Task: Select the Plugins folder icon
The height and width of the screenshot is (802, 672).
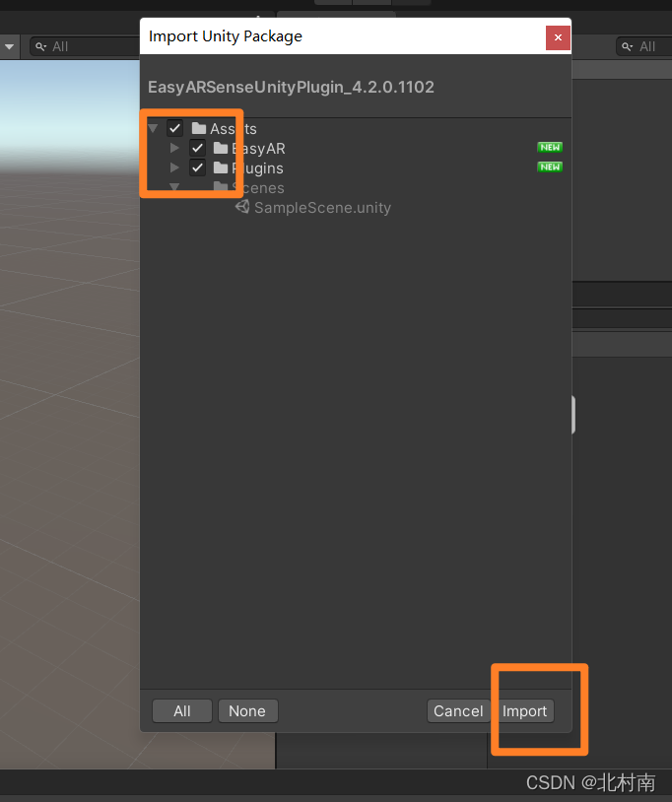Action: 221,167
